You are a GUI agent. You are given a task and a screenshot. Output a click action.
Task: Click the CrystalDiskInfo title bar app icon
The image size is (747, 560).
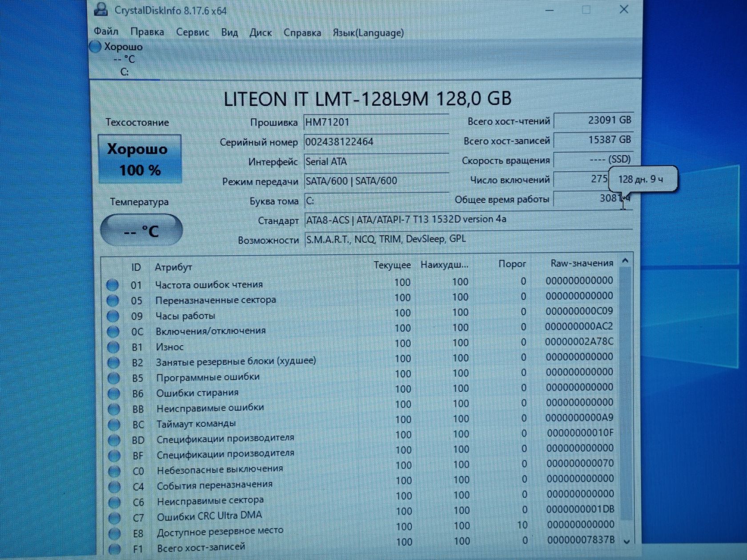click(101, 9)
